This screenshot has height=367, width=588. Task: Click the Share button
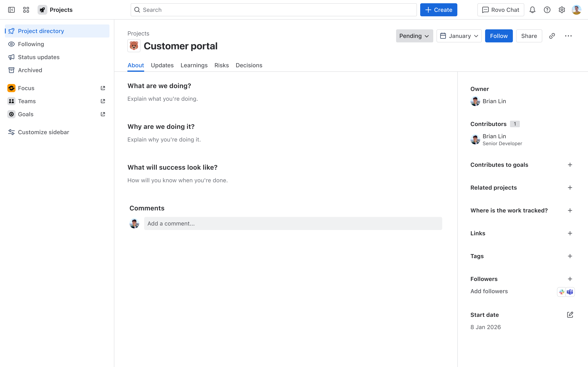529,36
